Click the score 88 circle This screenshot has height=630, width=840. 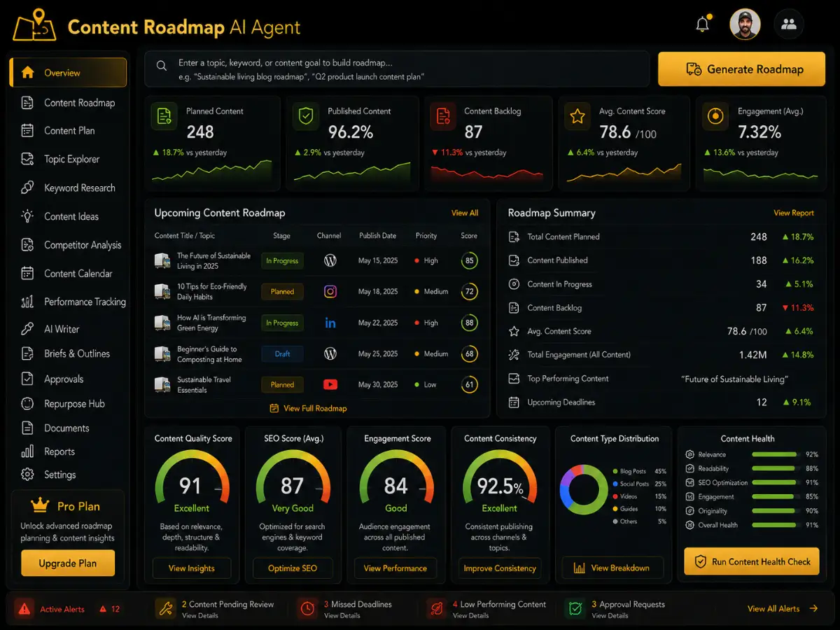(470, 323)
